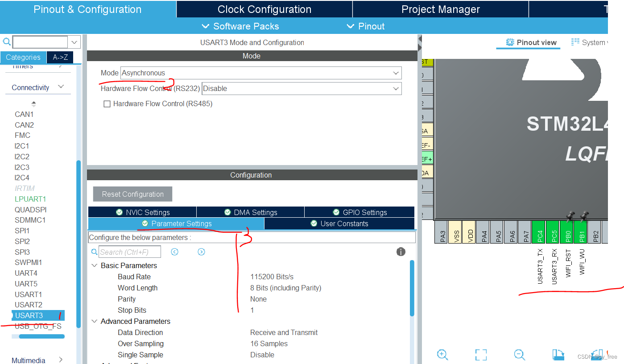624x364 pixels.
Task: Switch to A->Z sorting tab
Action: click(60, 57)
